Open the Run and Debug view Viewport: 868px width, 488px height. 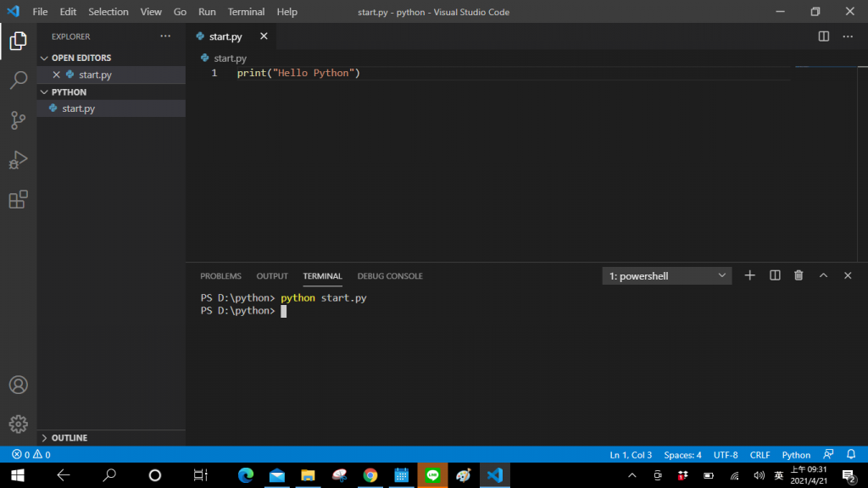click(x=19, y=160)
